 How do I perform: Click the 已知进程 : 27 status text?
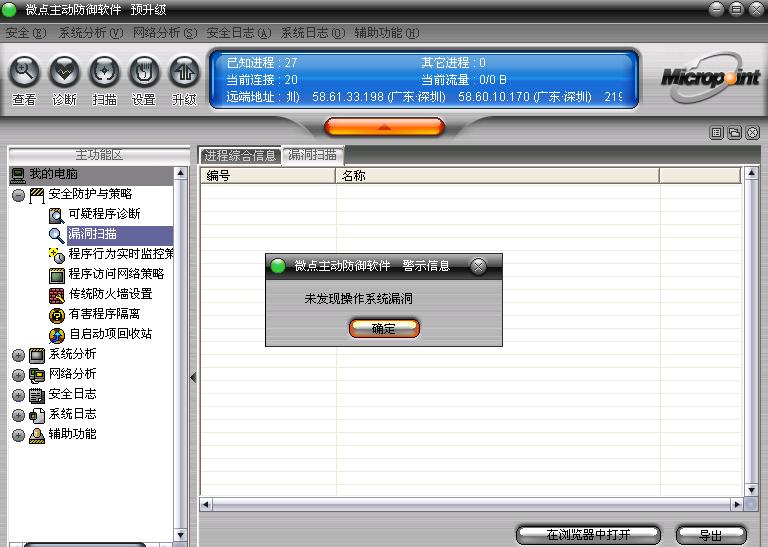262,63
